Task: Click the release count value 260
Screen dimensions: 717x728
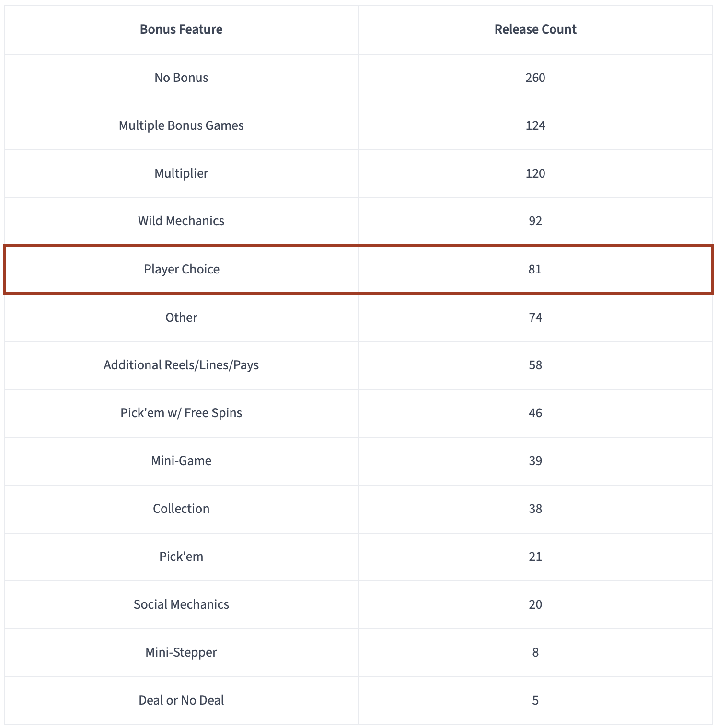Action: coord(535,78)
